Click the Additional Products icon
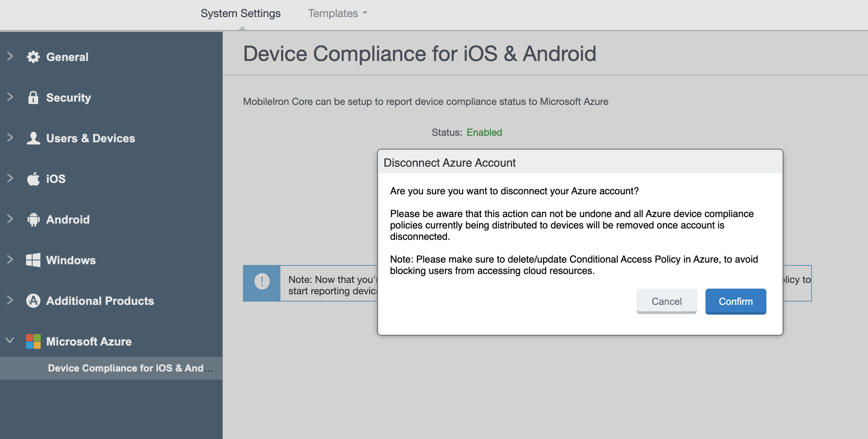This screenshot has width=868, height=439. coord(33,301)
